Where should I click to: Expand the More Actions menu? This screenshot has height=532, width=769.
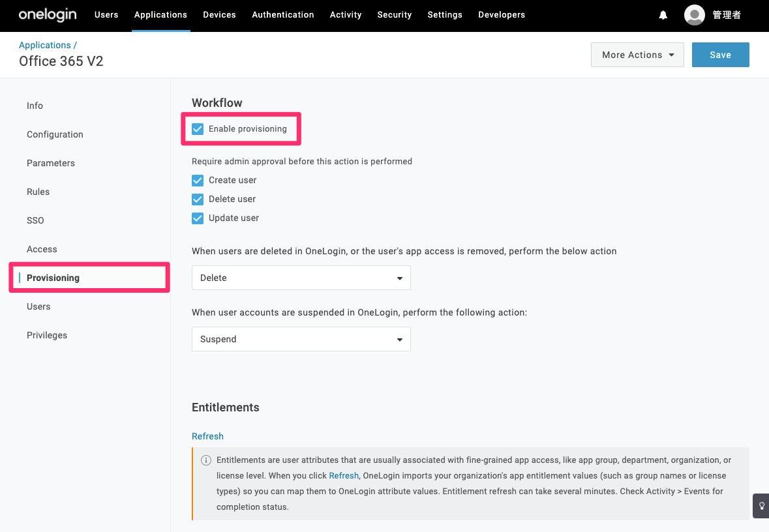click(x=637, y=55)
